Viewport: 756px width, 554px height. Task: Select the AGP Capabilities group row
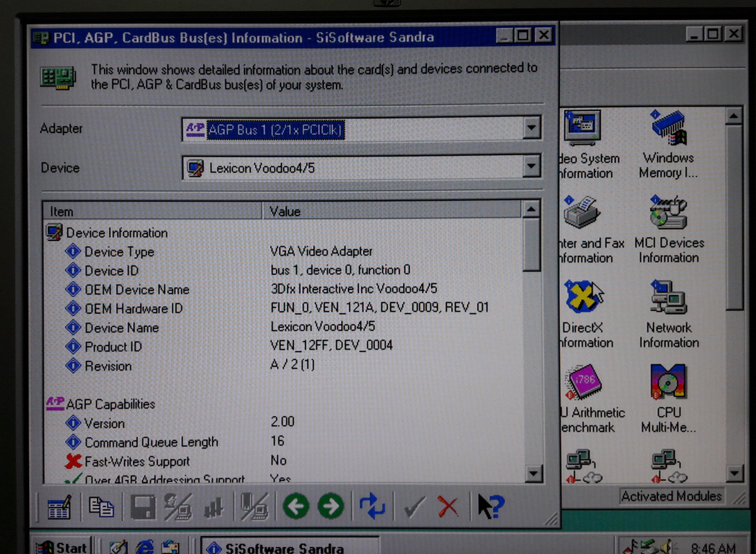283,404
